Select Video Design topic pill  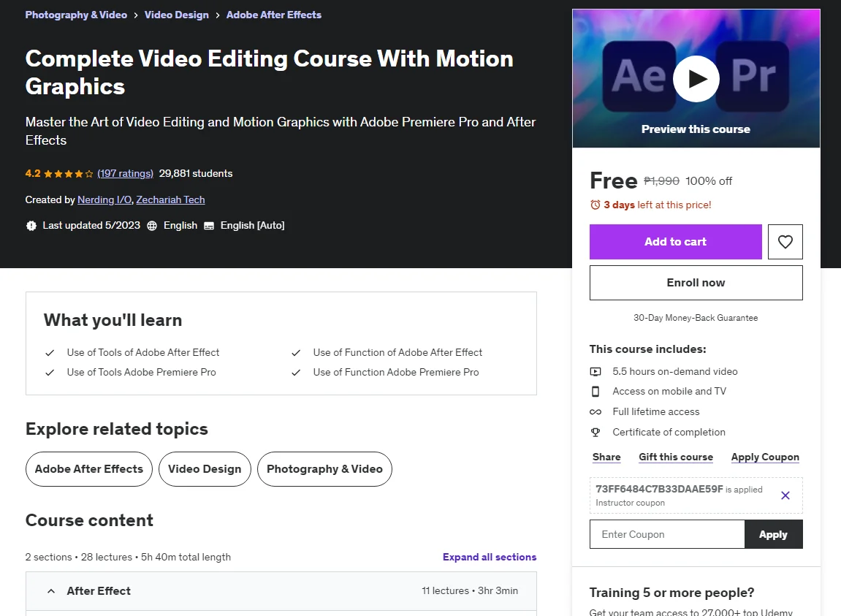click(x=205, y=469)
